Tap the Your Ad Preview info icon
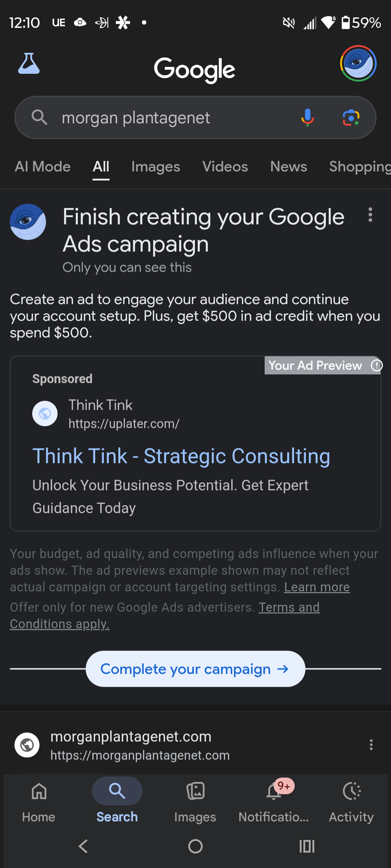 pyautogui.click(x=377, y=365)
